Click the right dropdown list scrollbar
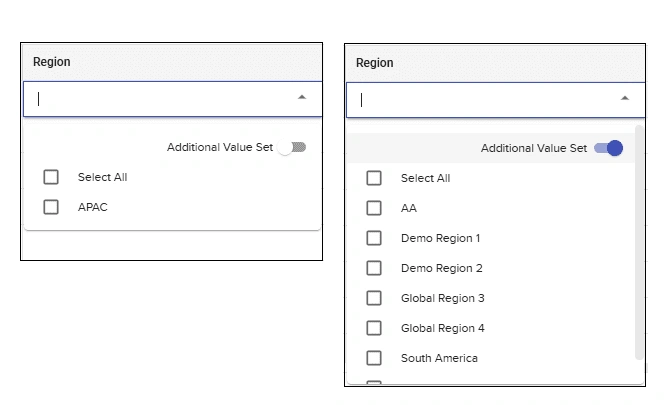The height and width of the screenshot is (405, 671). click(x=639, y=250)
